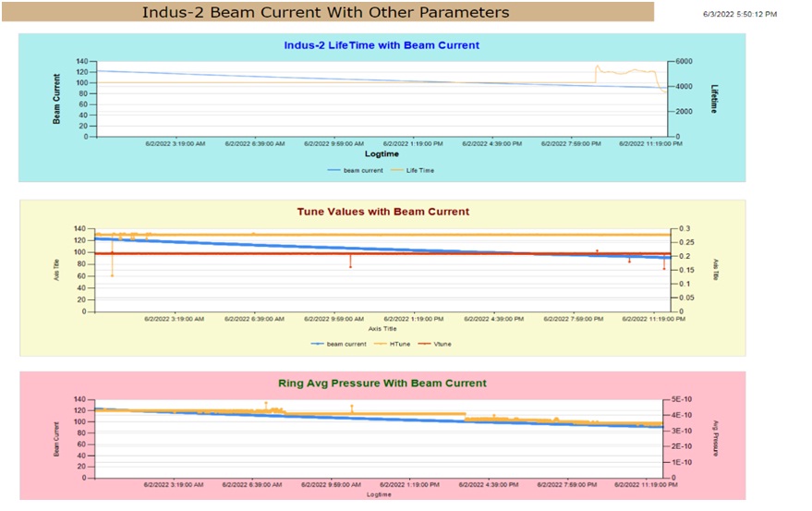Click the 'Logtime' axis title under LifeTime chart

click(382, 154)
